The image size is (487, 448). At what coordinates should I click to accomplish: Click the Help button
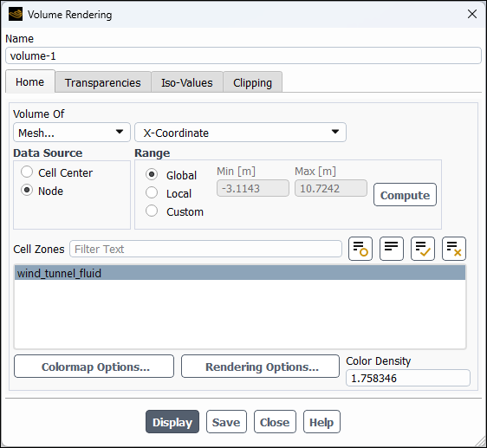(x=321, y=422)
